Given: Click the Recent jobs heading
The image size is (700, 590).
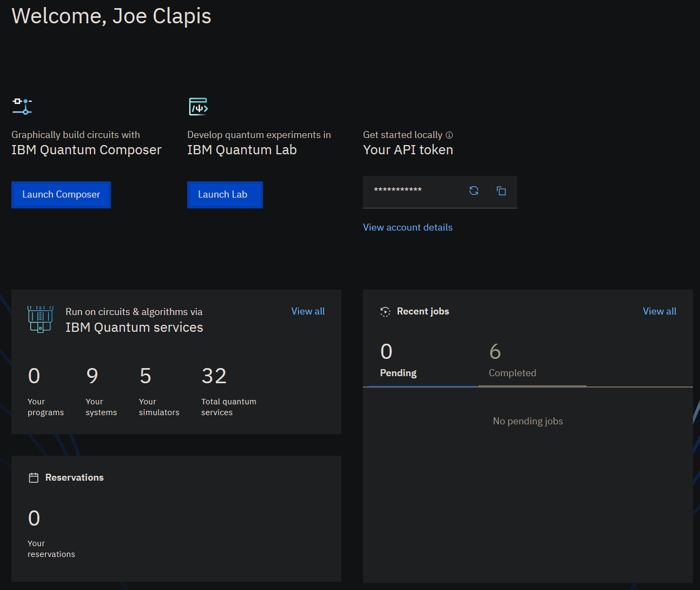Looking at the screenshot, I should tap(423, 311).
